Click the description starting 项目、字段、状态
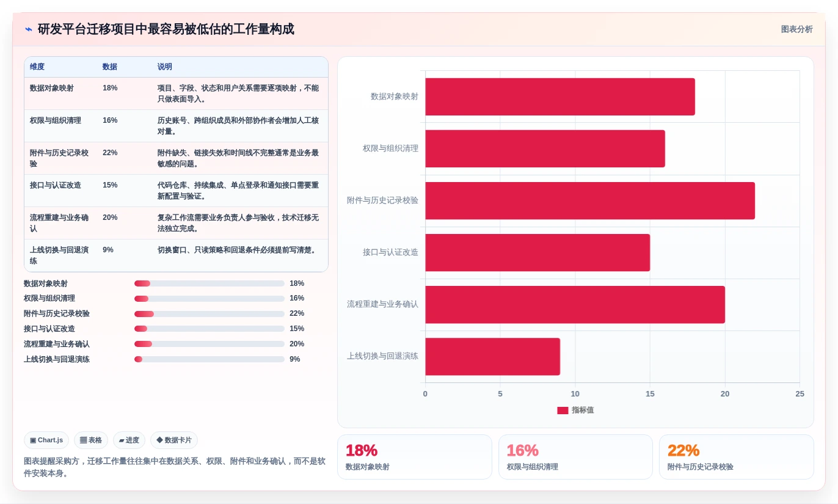The width and height of the screenshot is (838, 504). 238,93
